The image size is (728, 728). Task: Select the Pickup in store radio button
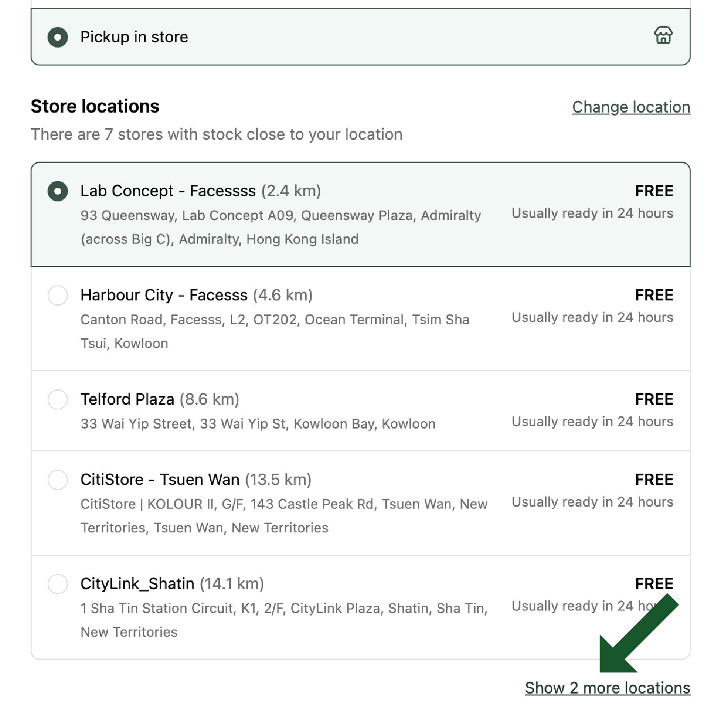[58, 37]
